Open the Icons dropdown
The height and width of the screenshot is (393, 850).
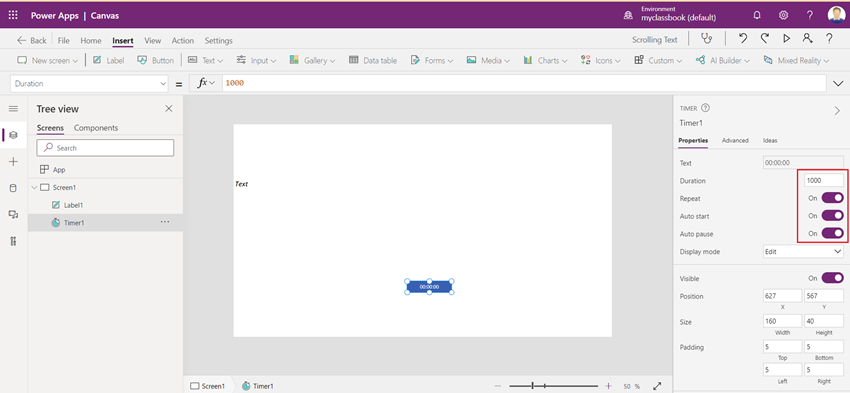tap(601, 61)
